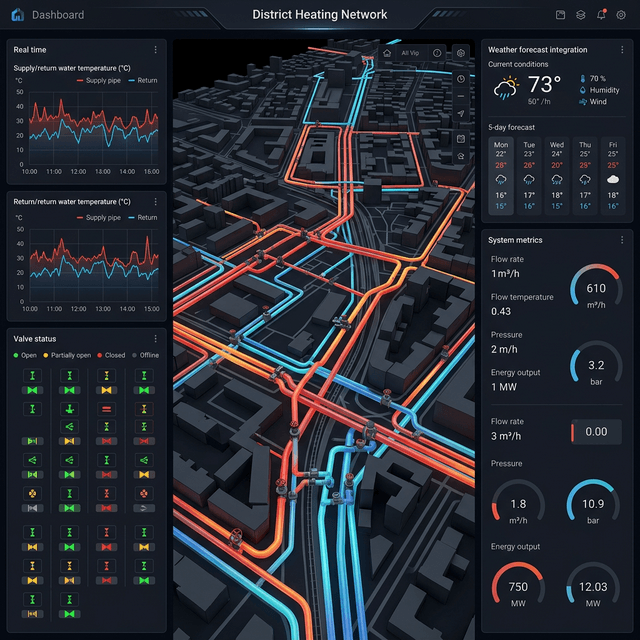
Task: Click the 750 MW energy gauge
Action: (x=518, y=585)
